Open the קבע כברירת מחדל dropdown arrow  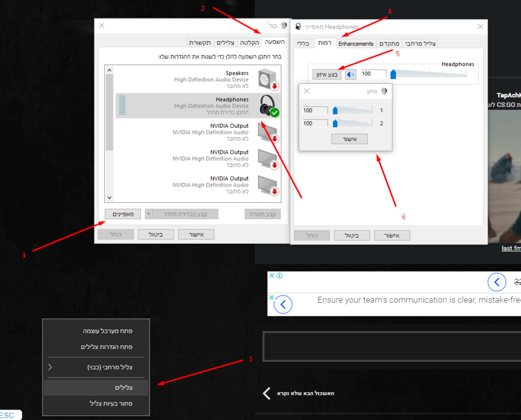pos(148,214)
